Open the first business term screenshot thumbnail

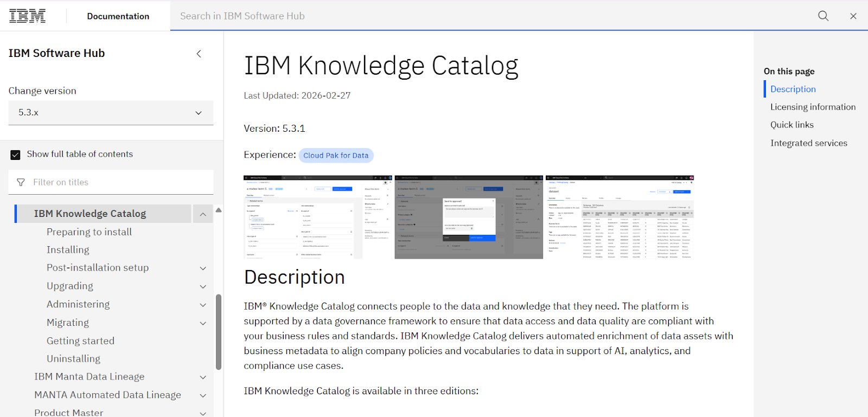tap(317, 217)
